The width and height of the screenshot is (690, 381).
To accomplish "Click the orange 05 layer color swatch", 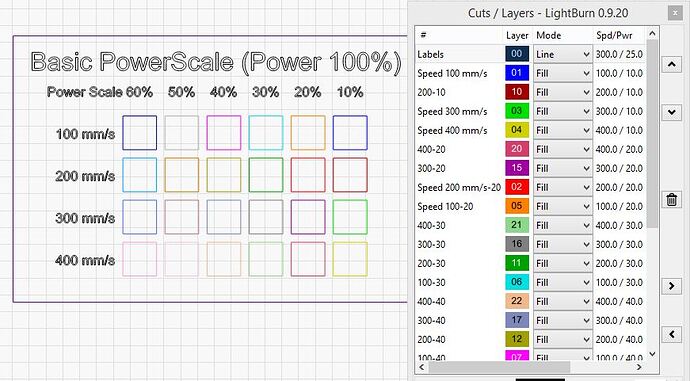I will click(517, 206).
